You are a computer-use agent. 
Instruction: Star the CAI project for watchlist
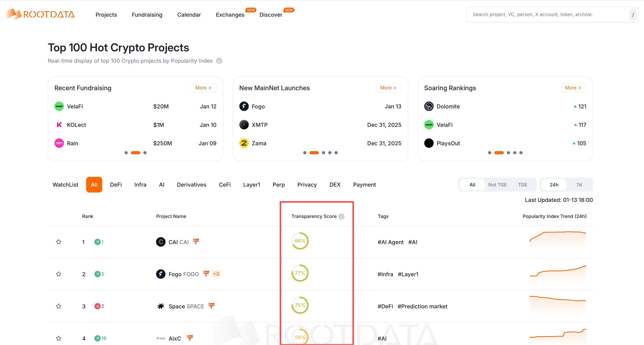tap(59, 242)
